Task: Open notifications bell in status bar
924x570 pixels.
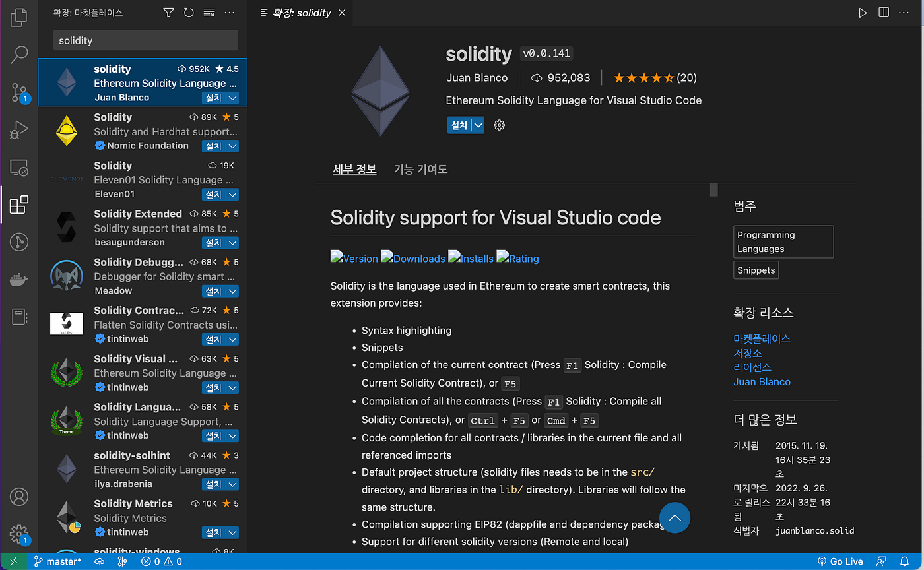Action: (x=904, y=561)
